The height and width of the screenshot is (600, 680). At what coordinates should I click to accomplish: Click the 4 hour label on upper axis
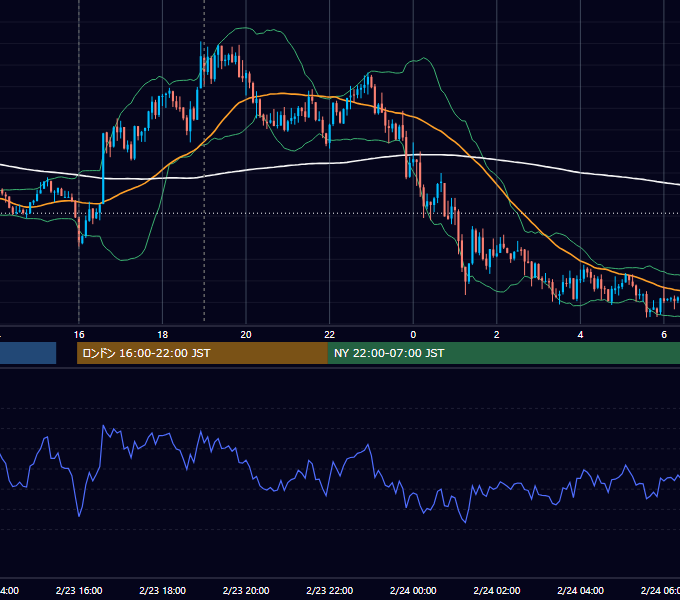(580, 335)
